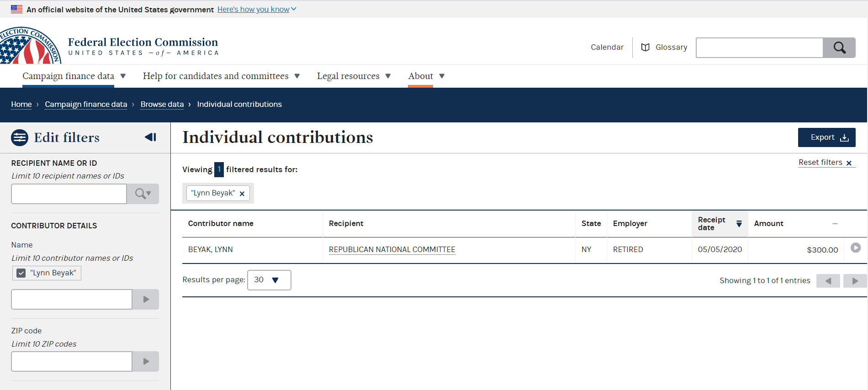Image resolution: width=868 pixels, height=390 pixels.
Task: Remove the "Lynn Beyak" filter tag x
Action: click(242, 194)
